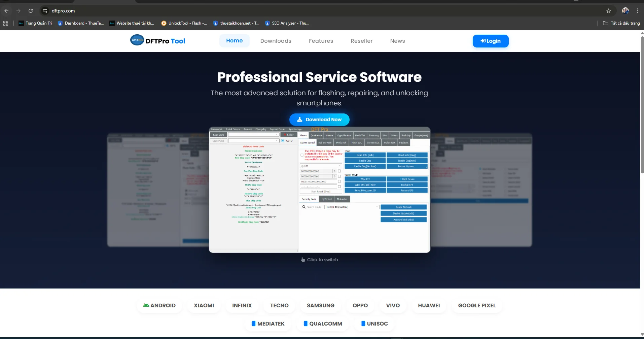Select the UNISOC chipset chip
The height and width of the screenshot is (339, 644).
tap(374, 324)
